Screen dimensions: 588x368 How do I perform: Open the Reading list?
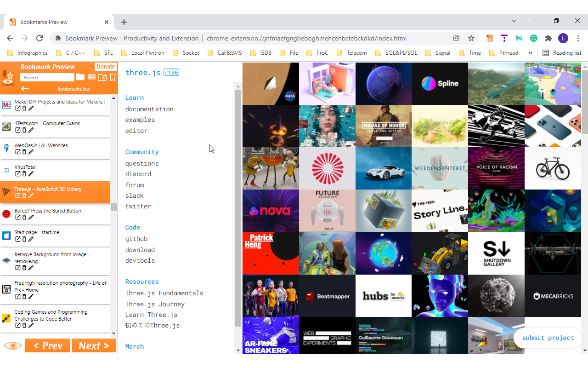pyautogui.click(x=562, y=53)
